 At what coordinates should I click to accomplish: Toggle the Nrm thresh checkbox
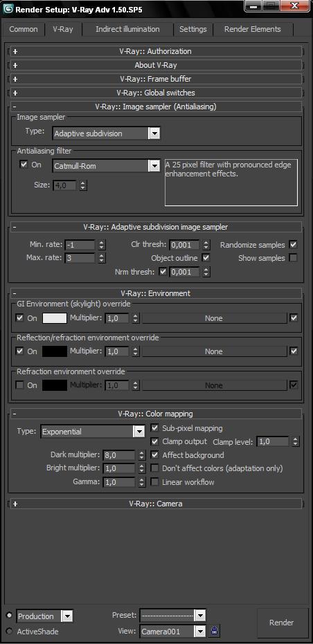point(163,271)
